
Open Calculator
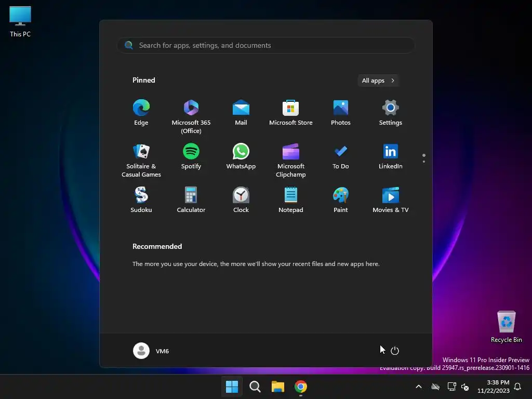click(191, 200)
